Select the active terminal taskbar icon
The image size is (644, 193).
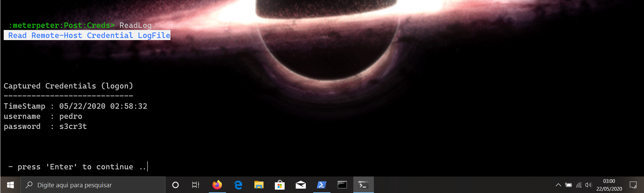point(363,185)
